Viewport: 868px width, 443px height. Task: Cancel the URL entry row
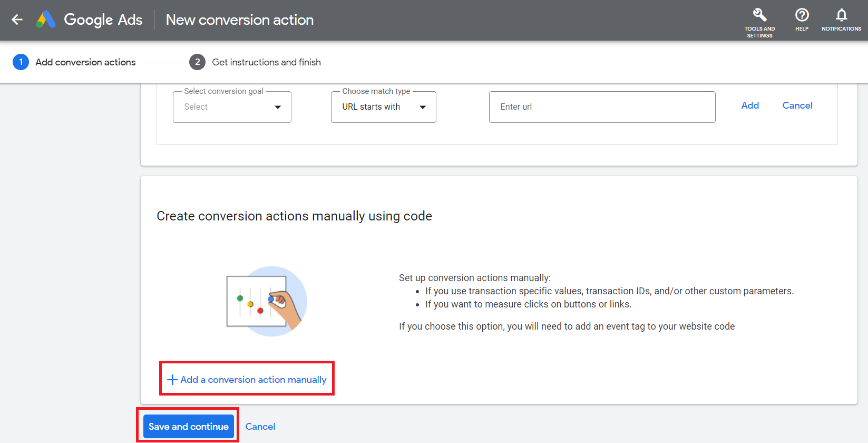tap(797, 105)
